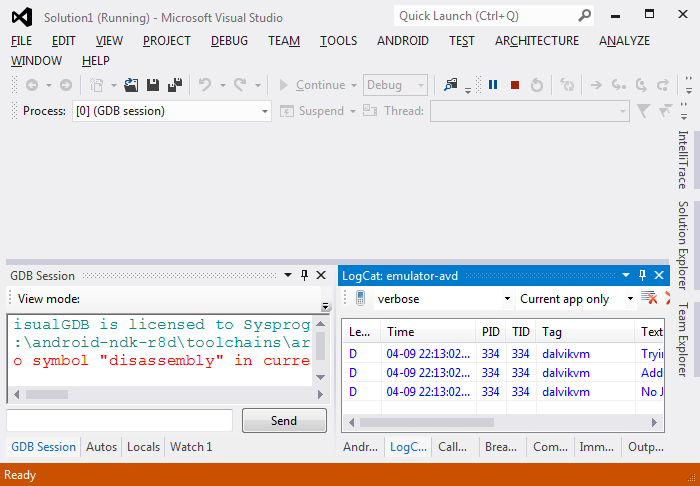The width and height of the screenshot is (700, 486).
Task: Click the GDB command input field
Action: tap(120, 420)
